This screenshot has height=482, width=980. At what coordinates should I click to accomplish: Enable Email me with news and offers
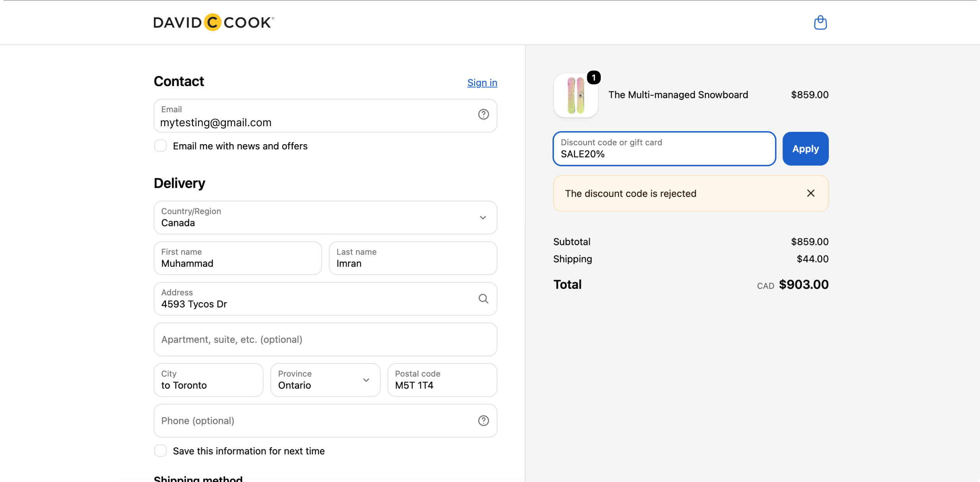click(160, 146)
